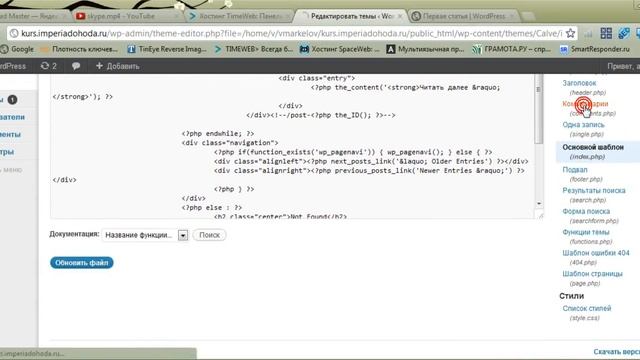Switch to Первая статья WordPress tab
Screen dimensions: 640x360
pyautogui.click(x=464, y=16)
